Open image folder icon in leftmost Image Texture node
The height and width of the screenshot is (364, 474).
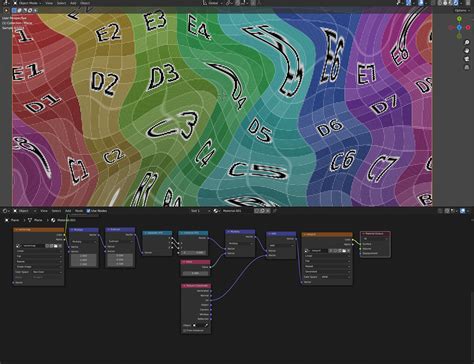[x=56, y=246]
